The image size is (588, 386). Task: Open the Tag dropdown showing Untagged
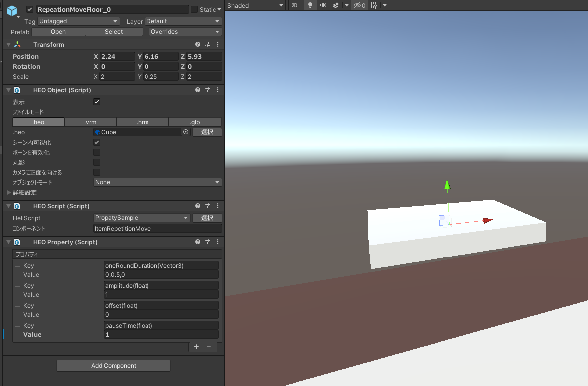(78, 21)
